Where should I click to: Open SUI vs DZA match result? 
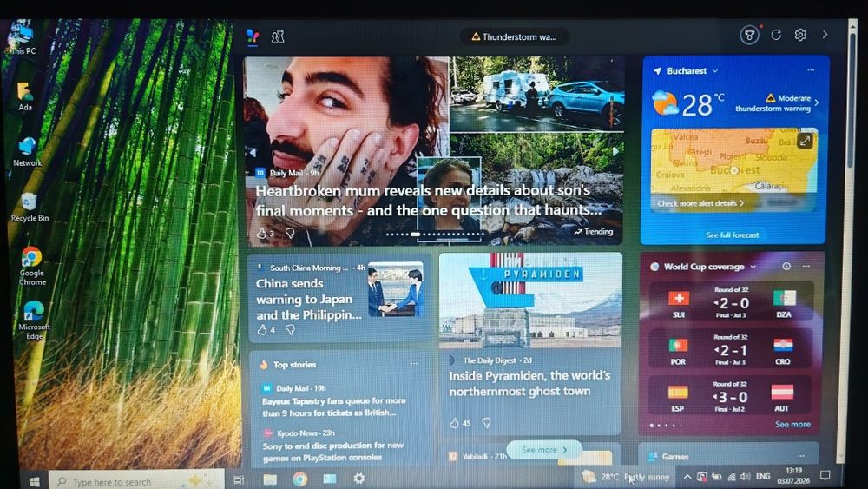pos(731,301)
